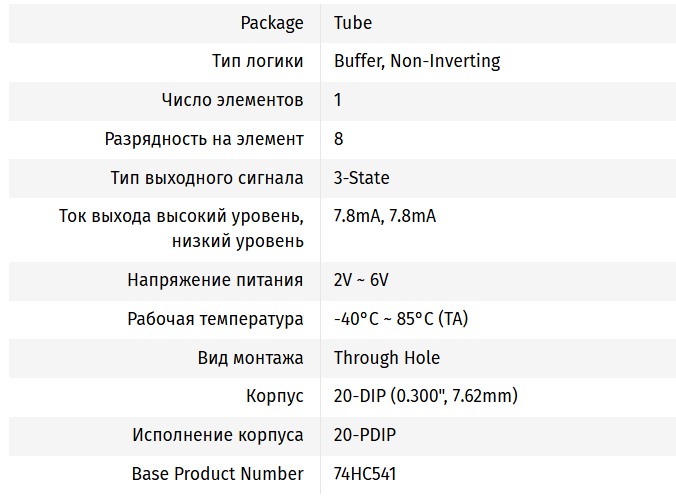Click the "Тип выходного сигнала" label
This screenshot has width=676, height=500.
pos(207,178)
